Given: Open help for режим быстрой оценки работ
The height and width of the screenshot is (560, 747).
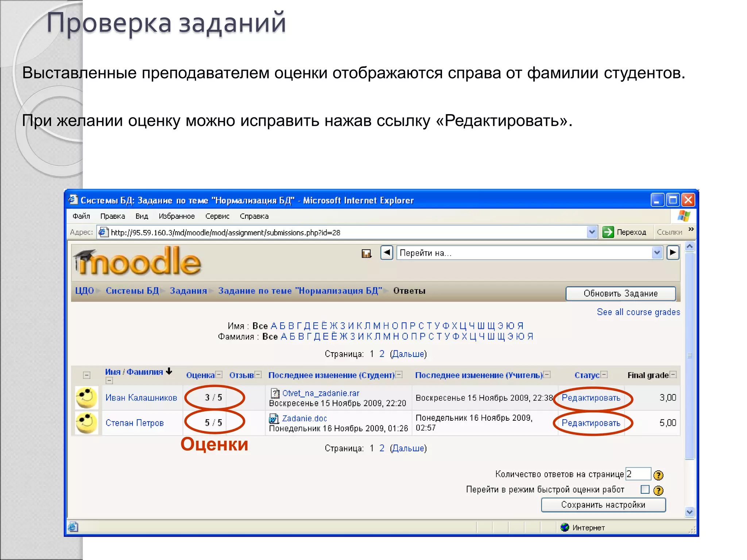Looking at the screenshot, I should point(658,490).
